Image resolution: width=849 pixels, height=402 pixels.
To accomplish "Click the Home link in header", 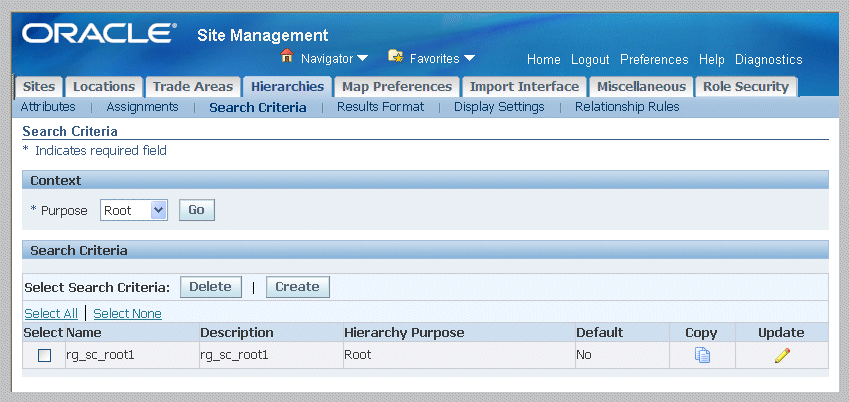I will (544, 59).
